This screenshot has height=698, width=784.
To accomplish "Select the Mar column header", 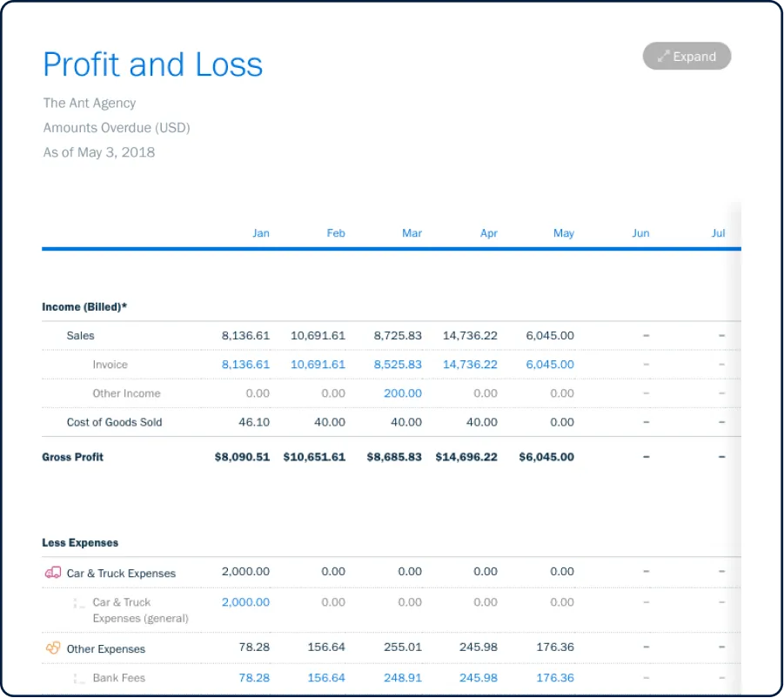I will [x=412, y=233].
